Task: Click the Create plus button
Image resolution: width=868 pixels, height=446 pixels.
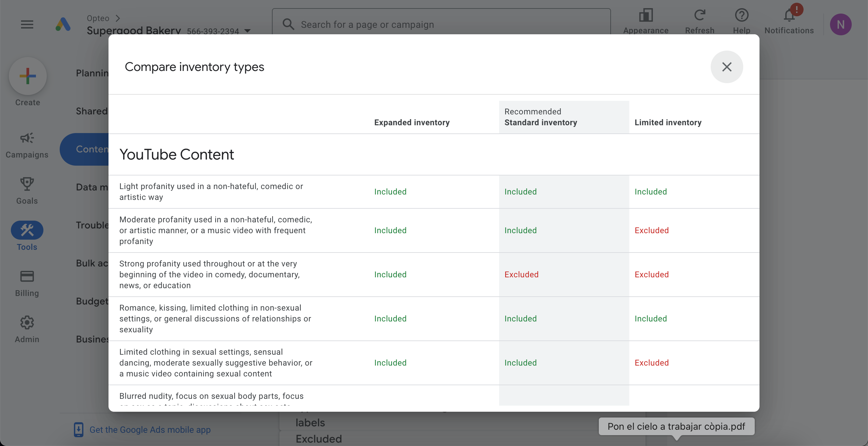Action: pyautogui.click(x=28, y=76)
